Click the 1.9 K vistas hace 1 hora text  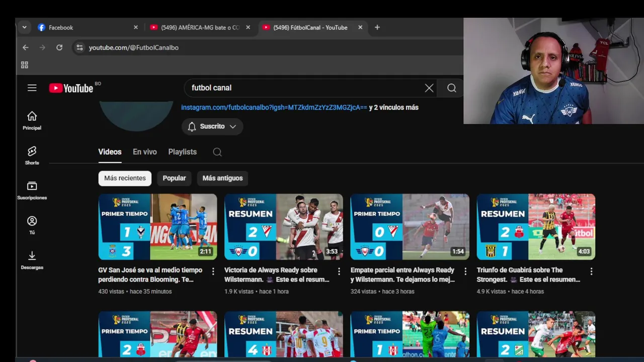click(x=256, y=292)
